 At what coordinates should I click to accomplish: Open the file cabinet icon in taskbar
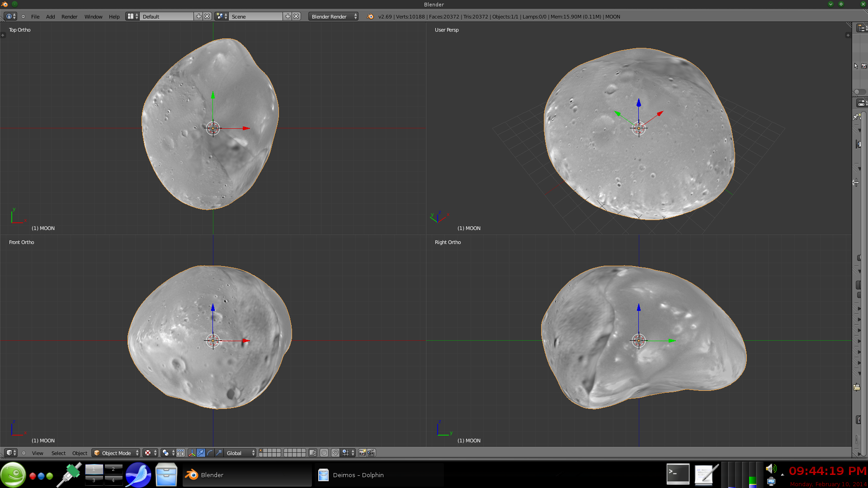pos(166,475)
